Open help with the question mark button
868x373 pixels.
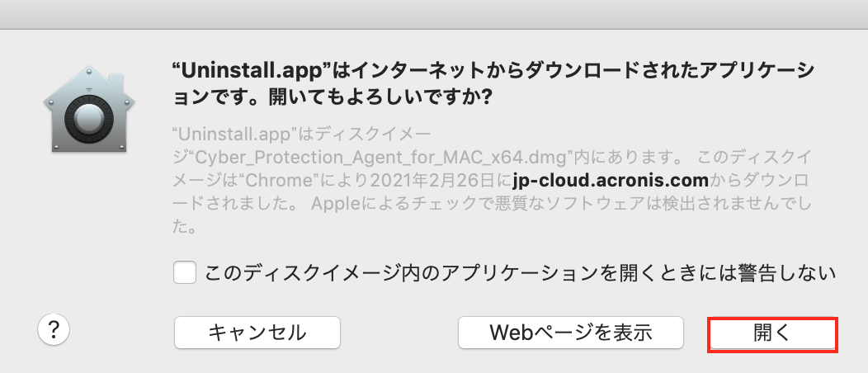pos(54,330)
